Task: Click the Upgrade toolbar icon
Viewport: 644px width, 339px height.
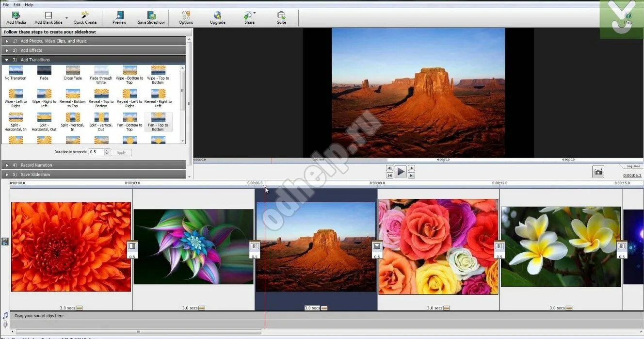Action: pos(217,17)
